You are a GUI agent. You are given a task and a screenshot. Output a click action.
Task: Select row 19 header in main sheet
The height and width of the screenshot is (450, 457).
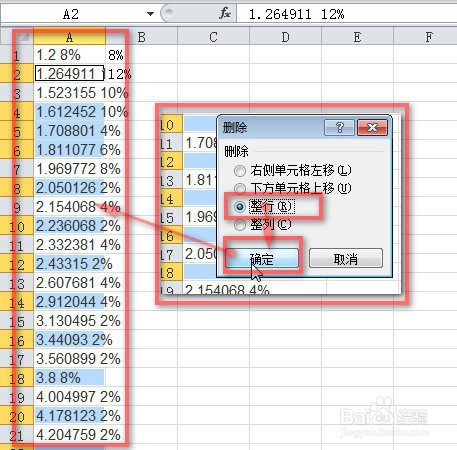[x=17, y=397]
